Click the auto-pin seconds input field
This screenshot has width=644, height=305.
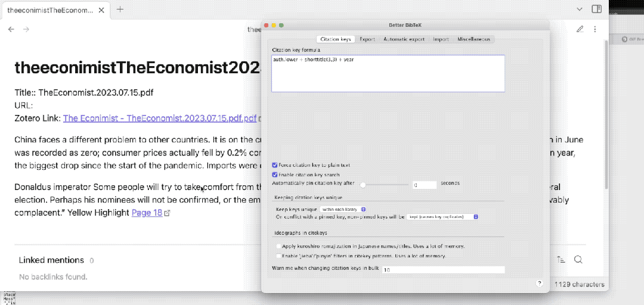pos(425,185)
